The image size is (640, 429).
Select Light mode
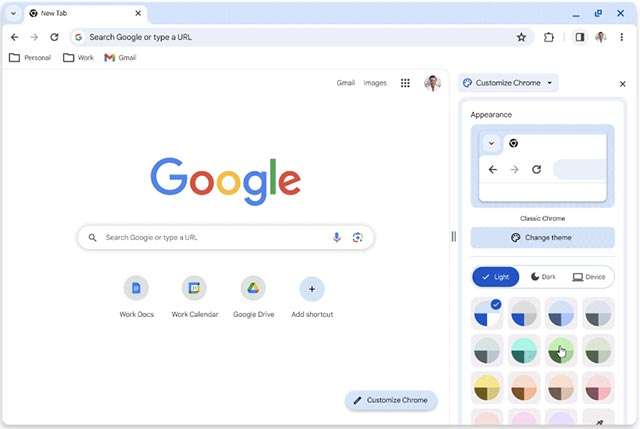point(496,277)
